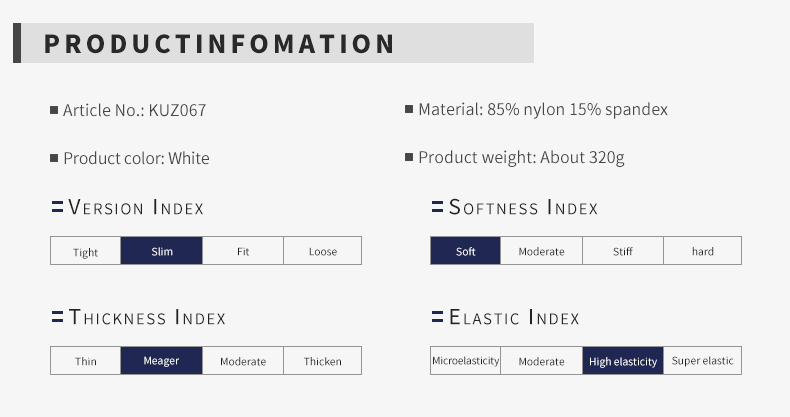Pick the Loose version option
Image resolution: width=790 pixels, height=417 pixels.
click(x=322, y=251)
